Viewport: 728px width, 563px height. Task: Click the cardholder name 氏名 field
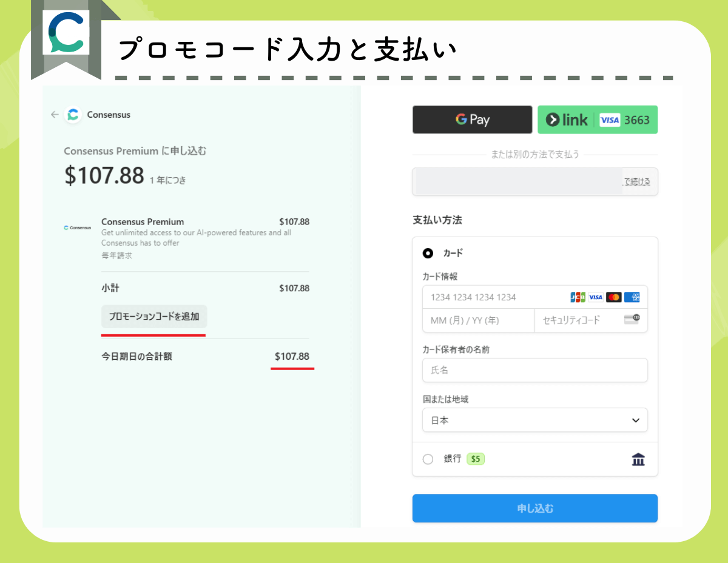click(535, 370)
